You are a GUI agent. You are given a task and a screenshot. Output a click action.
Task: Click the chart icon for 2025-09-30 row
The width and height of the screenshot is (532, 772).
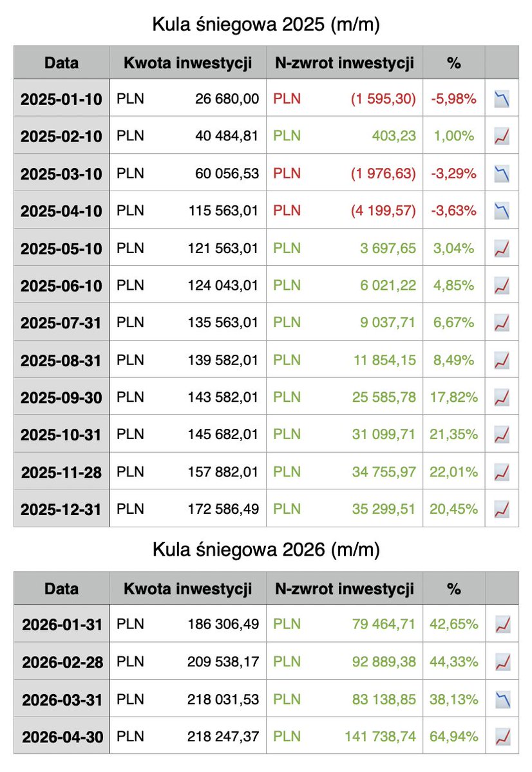pyautogui.click(x=501, y=397)
